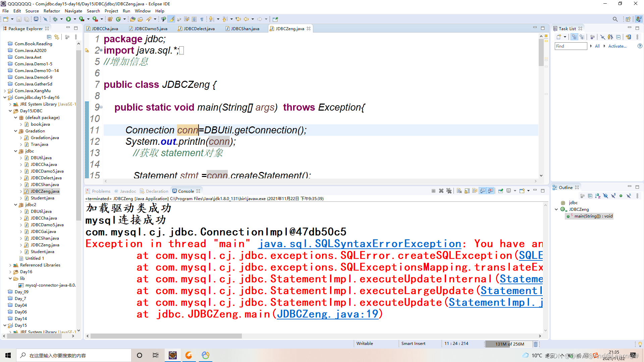Click the Clear Console icon

point(459,191)
